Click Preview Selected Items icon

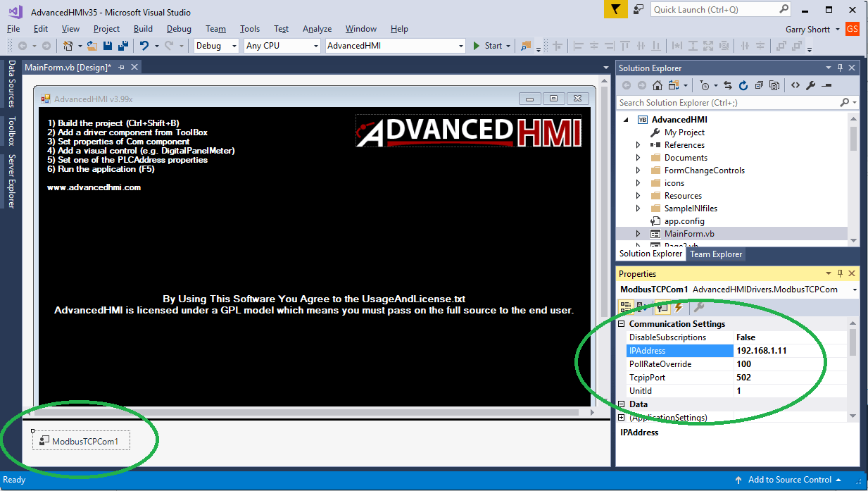(826, 85)
